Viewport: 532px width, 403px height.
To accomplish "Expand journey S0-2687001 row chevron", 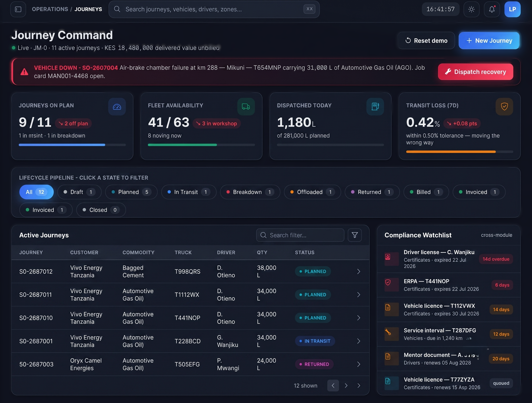I will point(358,341).
